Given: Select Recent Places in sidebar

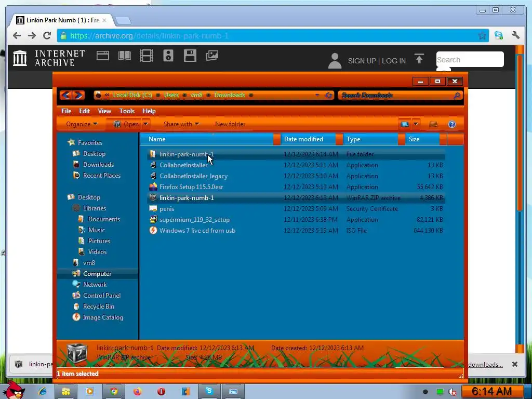Looking at the screenshot, I should tap(97, 176).
